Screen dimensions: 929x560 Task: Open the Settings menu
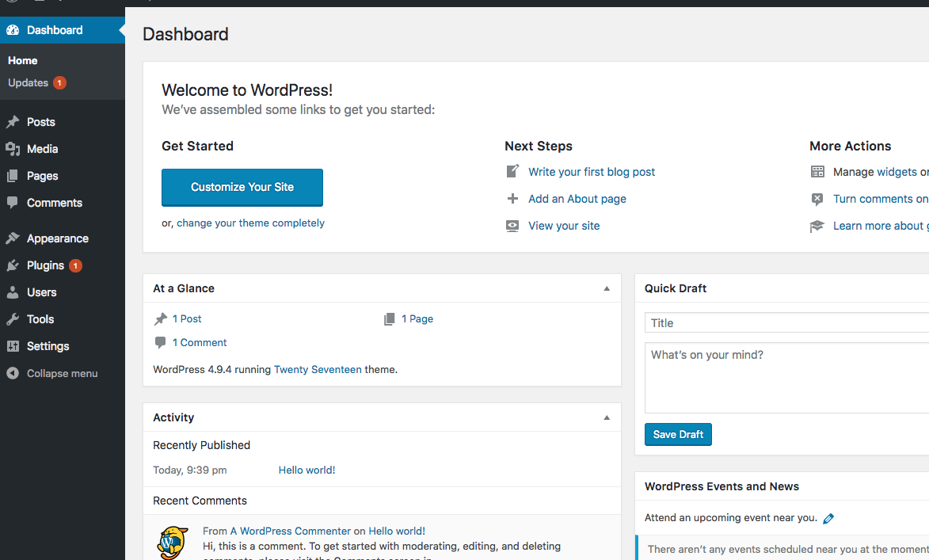click(x=48, y=346)
